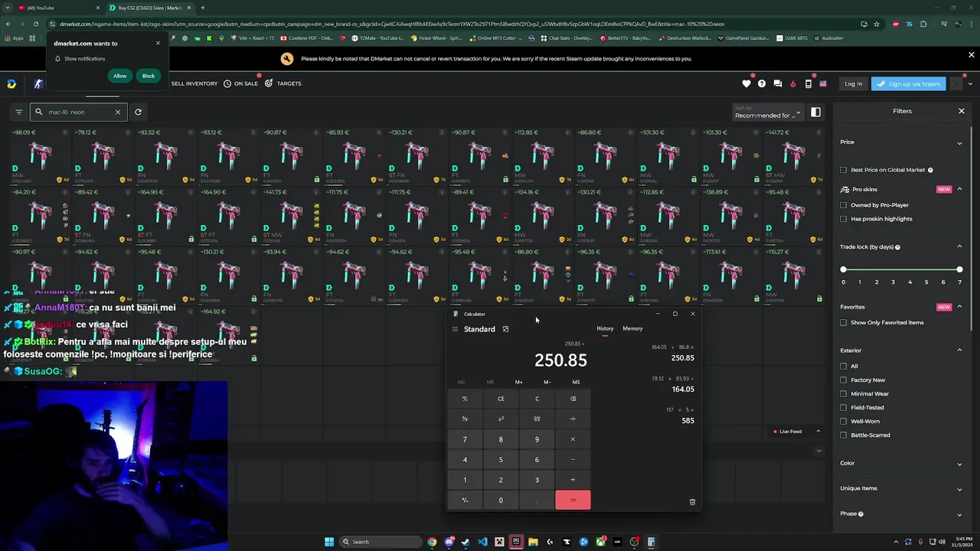This screenshot has height=551, width=980.
Task: Expand the Unique Items section
Action: click(959, 488)
